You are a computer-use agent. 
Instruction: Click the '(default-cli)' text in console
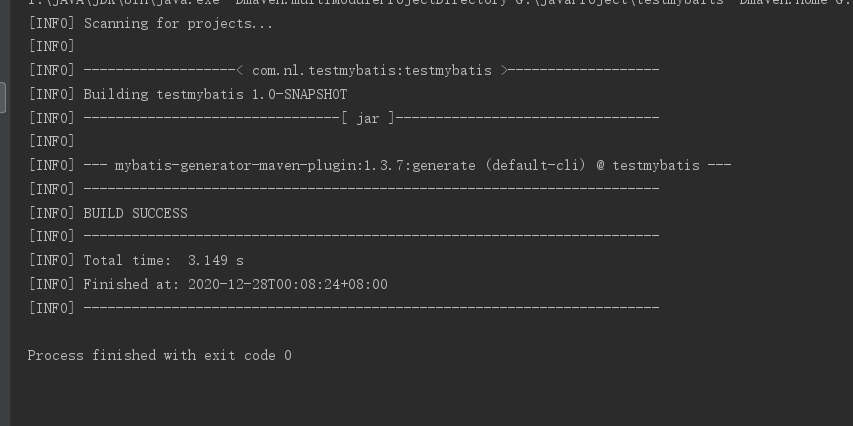pos(535,165)
